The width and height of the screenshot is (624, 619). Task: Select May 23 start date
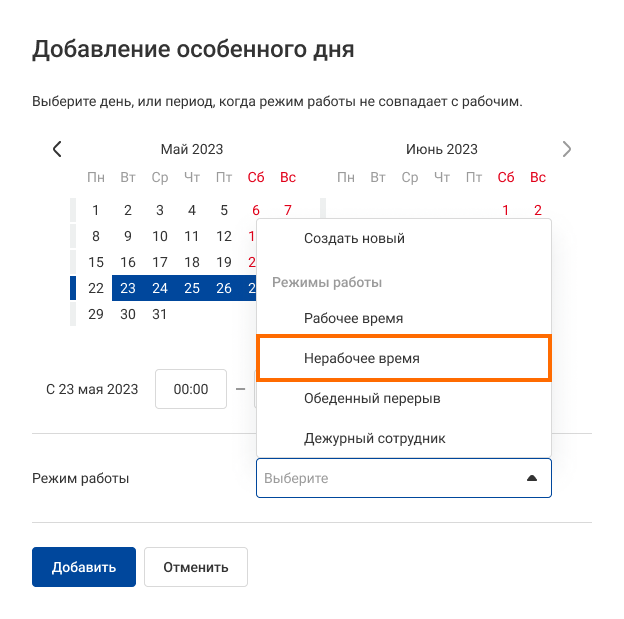[x=128, y=288]
